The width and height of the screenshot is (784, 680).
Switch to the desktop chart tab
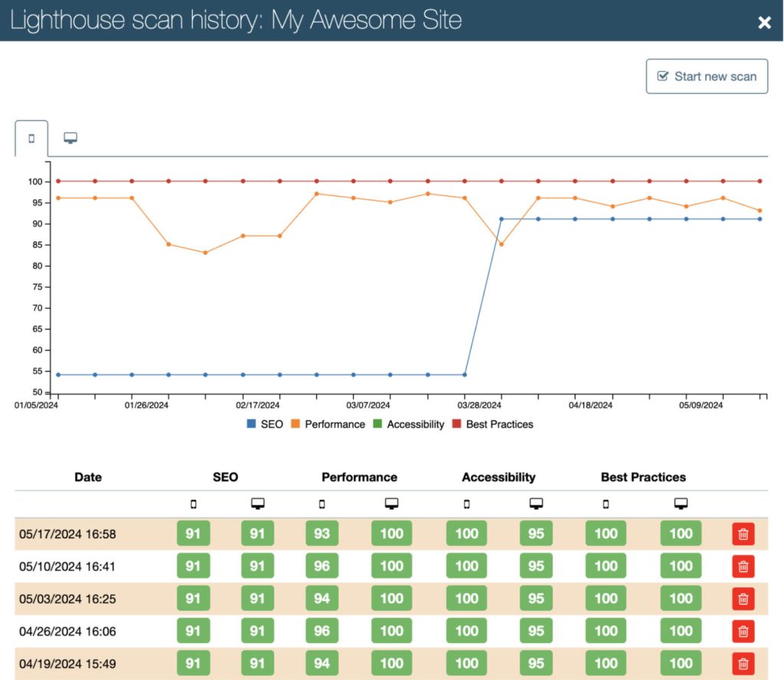point(70,138)
